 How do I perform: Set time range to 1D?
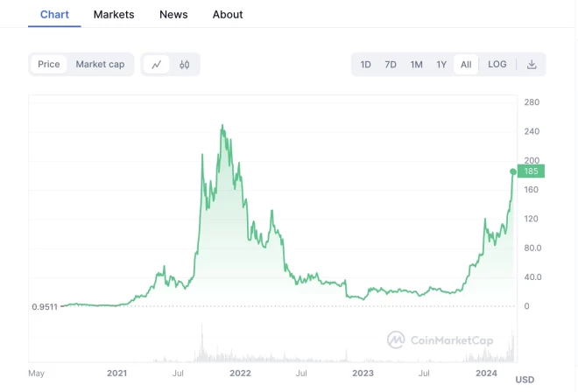click(366, 65)
